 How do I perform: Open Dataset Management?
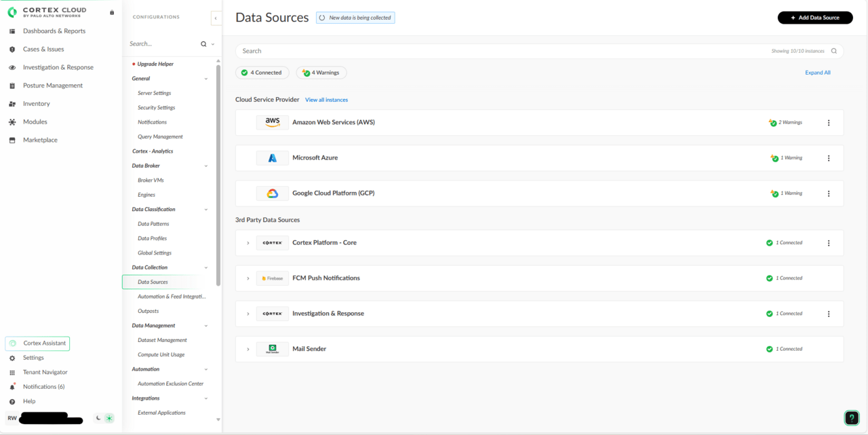pyautogui.click(x=162, y=340)
